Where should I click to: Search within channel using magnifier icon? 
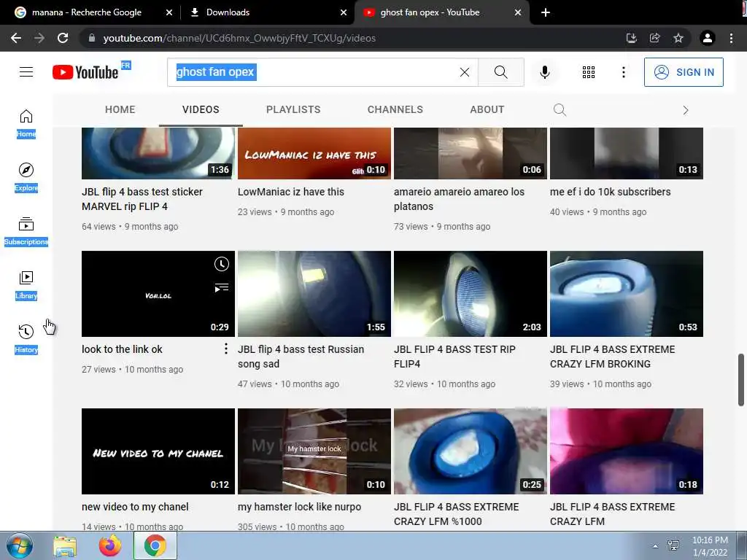click(560, 110)
